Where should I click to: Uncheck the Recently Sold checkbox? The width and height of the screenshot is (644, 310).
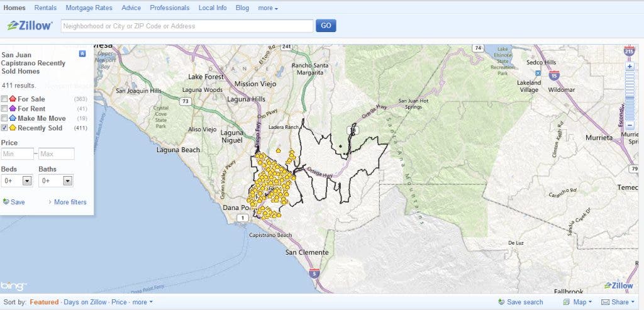point(5,128)
